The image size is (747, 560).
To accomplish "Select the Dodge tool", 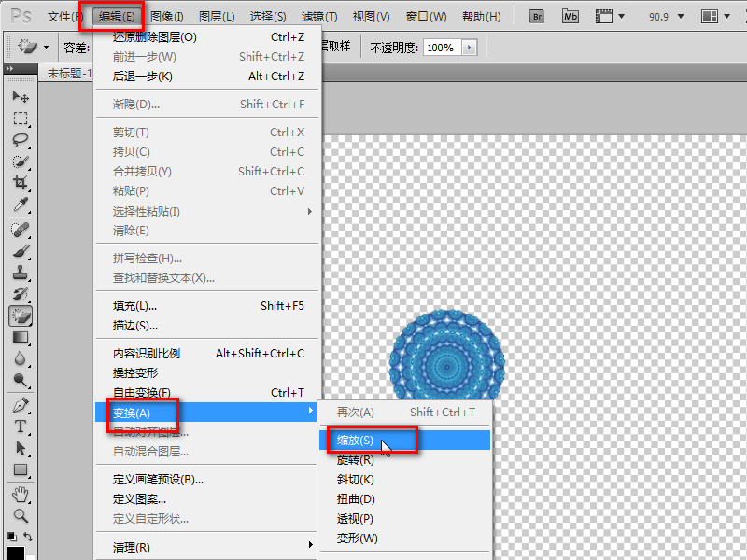I will (x=20, y=380).
